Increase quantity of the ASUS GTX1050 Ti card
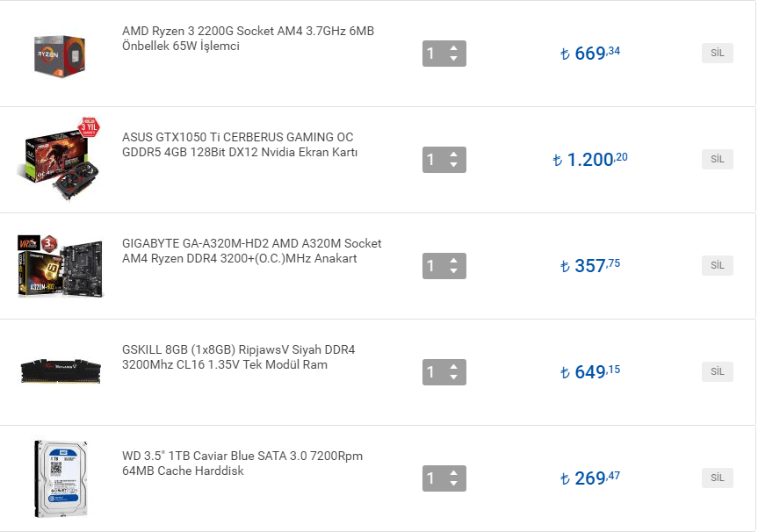The width and height of the screenshot is (758, 532). pyautogui.click(x=453, y=155)
